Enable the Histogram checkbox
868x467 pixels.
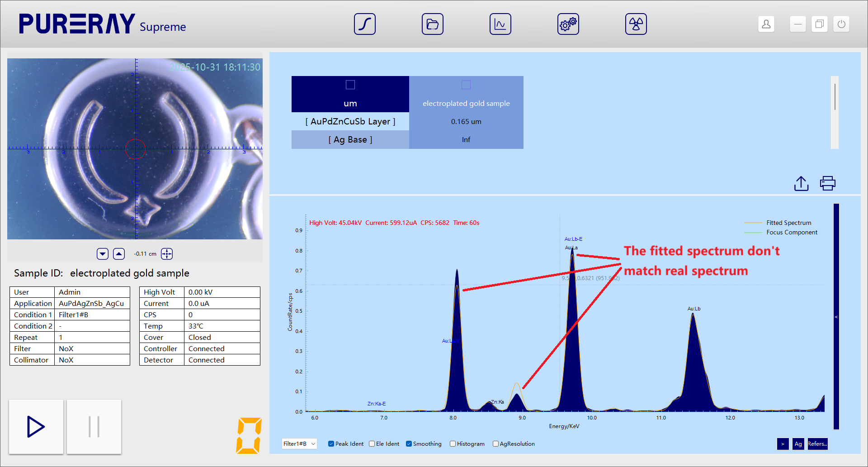(x=453, y=444)
